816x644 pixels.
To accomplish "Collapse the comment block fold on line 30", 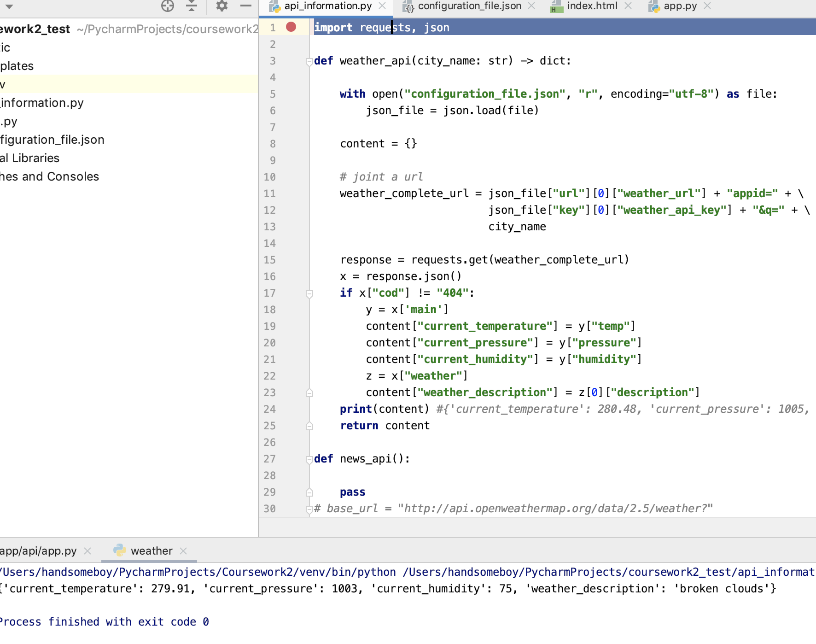I will [309, 509].
